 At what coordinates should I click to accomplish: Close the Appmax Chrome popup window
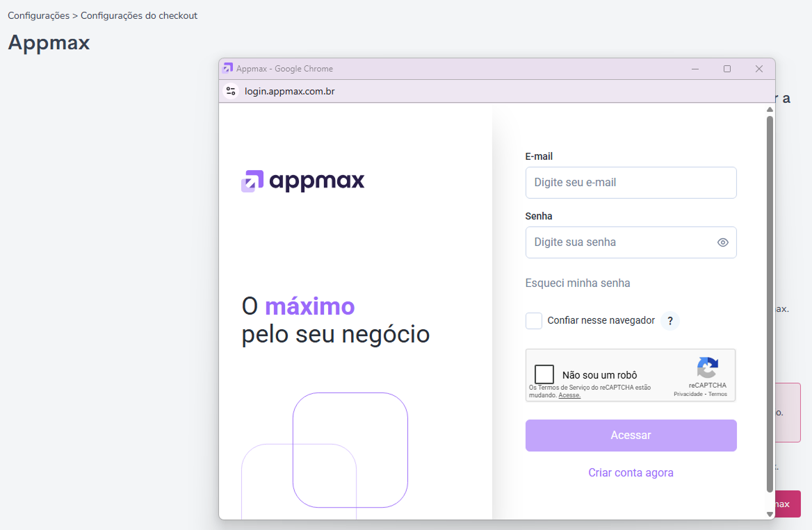point(759,69)
